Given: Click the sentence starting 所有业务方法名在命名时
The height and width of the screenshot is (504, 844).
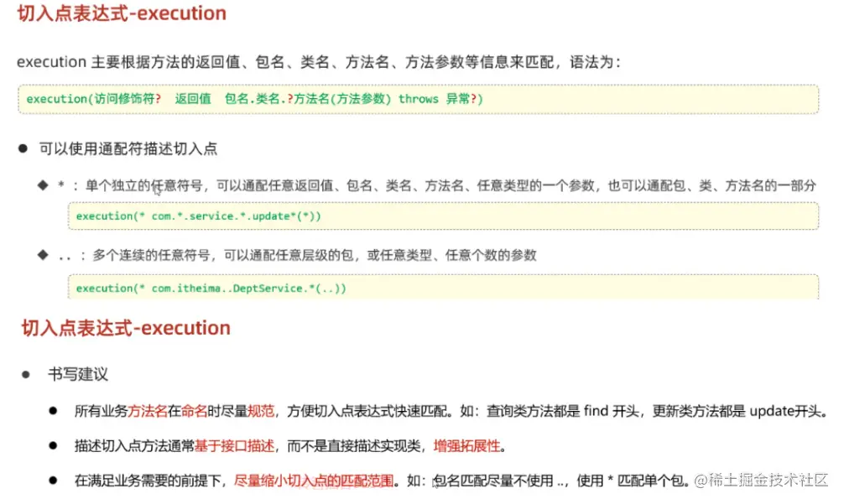Looking at the screenshot, I should pos(451,412).
